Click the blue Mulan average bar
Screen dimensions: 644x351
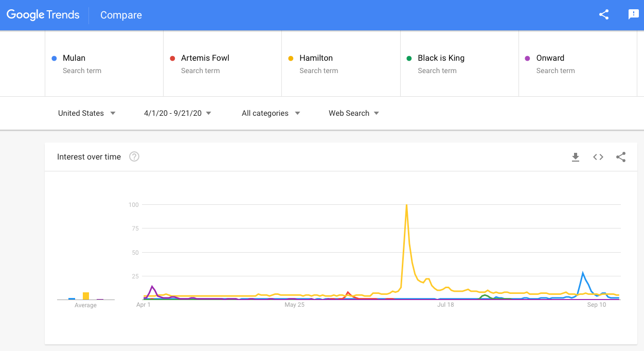click(71, 299)
